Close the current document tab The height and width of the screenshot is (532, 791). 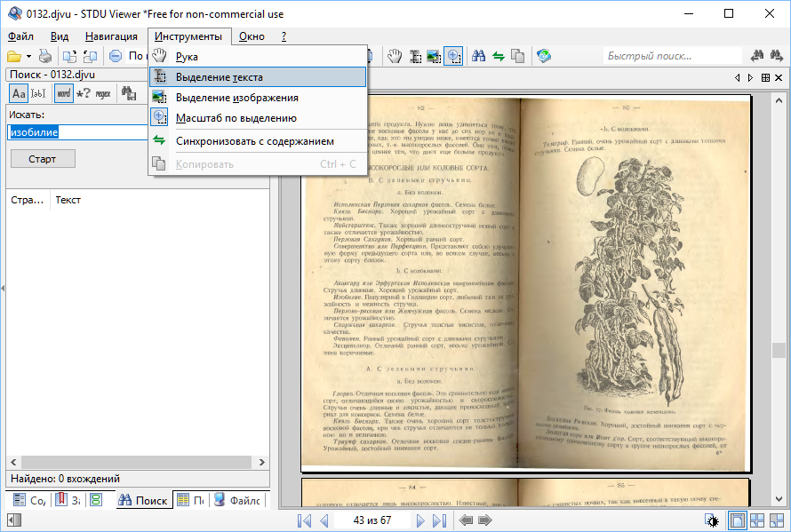(x=779, y=77)
